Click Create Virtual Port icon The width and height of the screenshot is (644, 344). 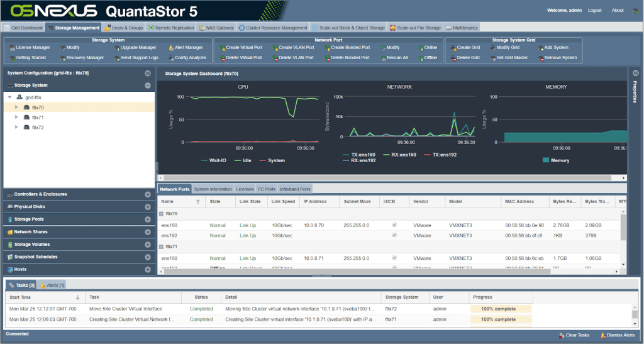click(x=222, y=48)
